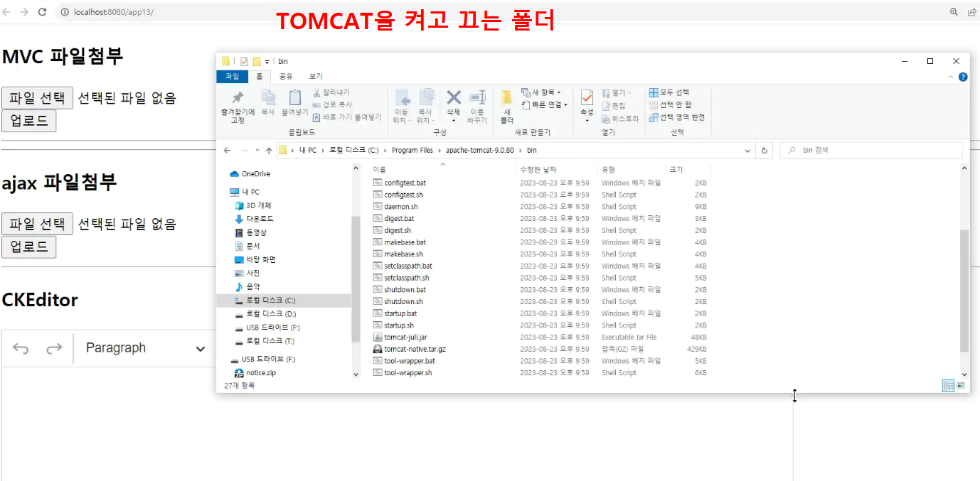Switch to the 공유 share tab

coord(286,76)
